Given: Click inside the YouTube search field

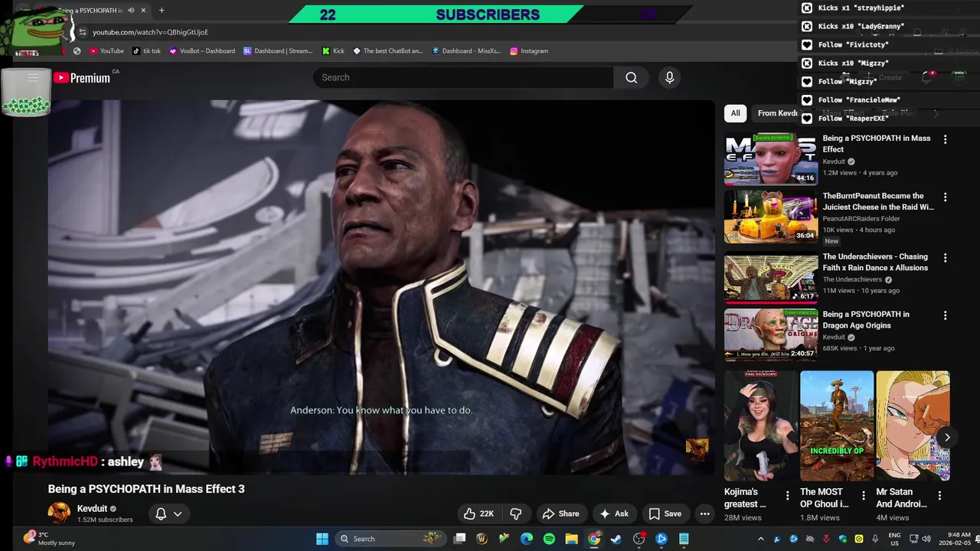Looking at the screenshot, I should (x=463, y=77).
